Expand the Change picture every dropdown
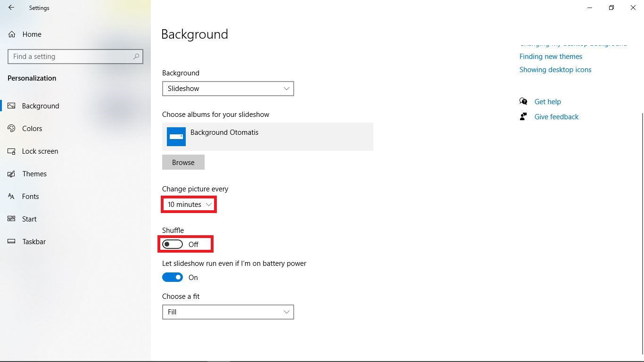644x362 pixels. (x=189, y=205)
